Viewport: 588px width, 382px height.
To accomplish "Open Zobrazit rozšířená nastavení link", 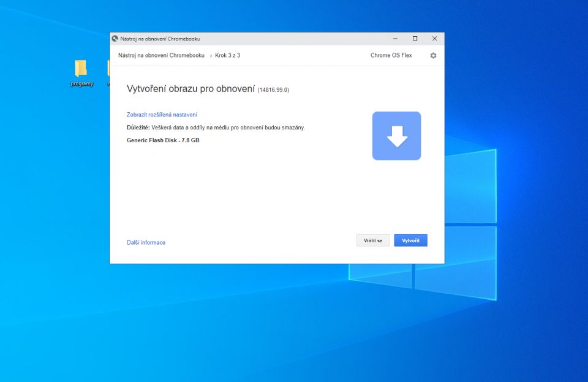I will (162, 115).
